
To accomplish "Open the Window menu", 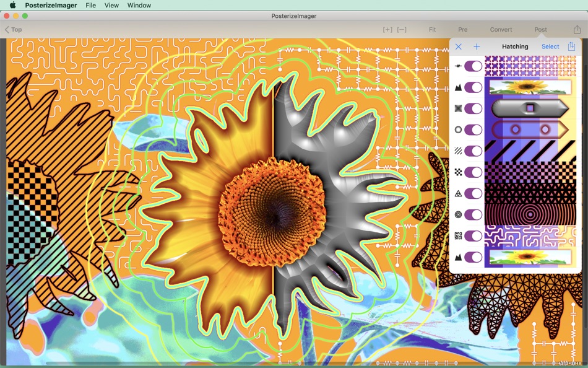I will point(139,5).
